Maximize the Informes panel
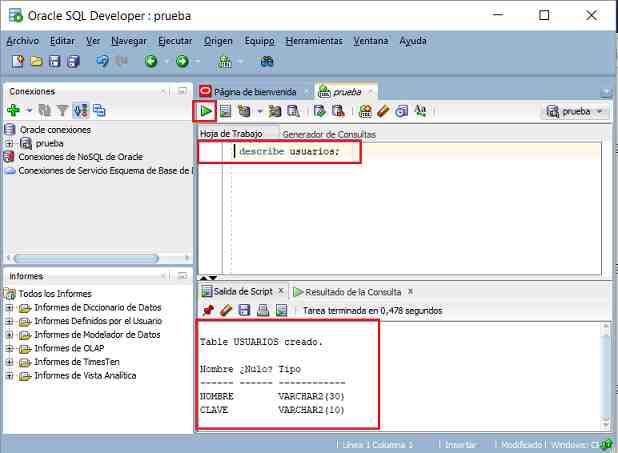Image resolution: width=618 pixels, height=453 pixels. click(x=182, y=276)
